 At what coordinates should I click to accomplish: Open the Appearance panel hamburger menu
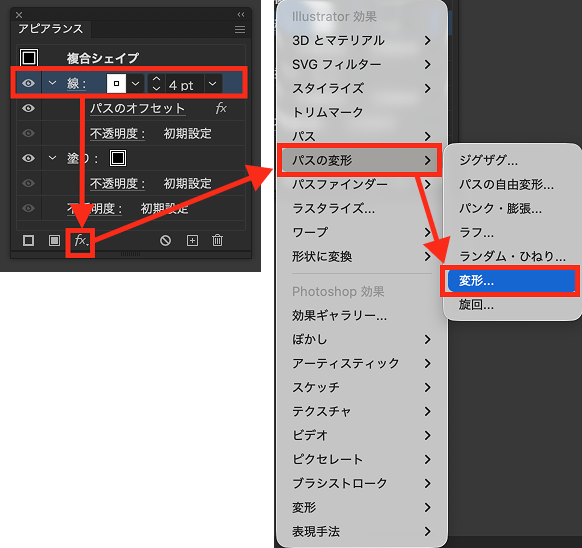240,29
